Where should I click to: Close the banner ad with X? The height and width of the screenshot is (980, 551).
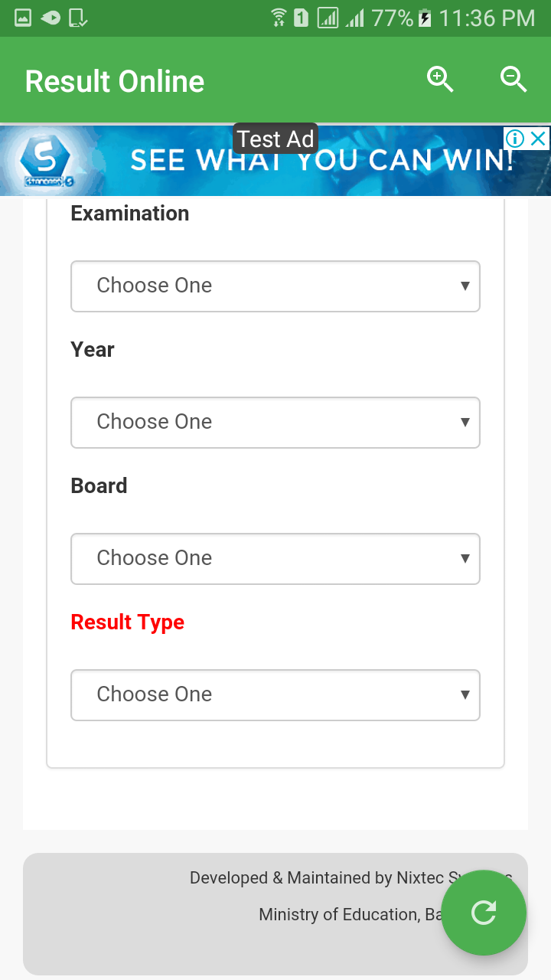[x=539, y=139]
